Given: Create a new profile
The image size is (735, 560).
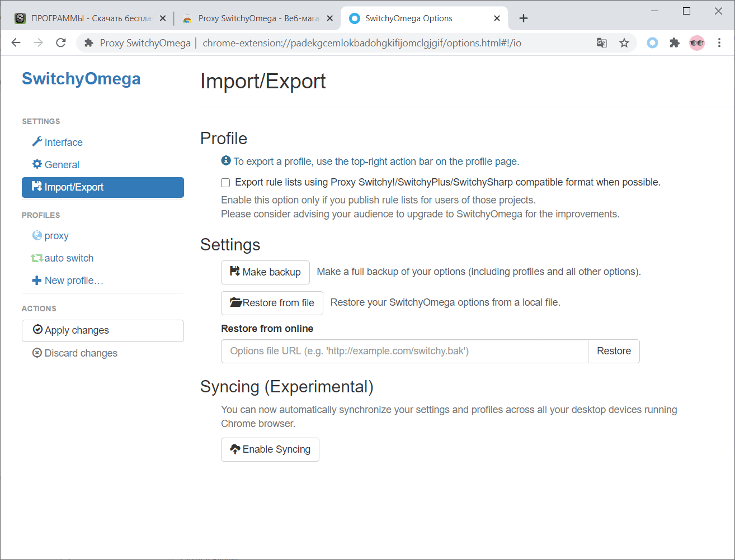Looking at the screenshot, I should click(73, 281).
